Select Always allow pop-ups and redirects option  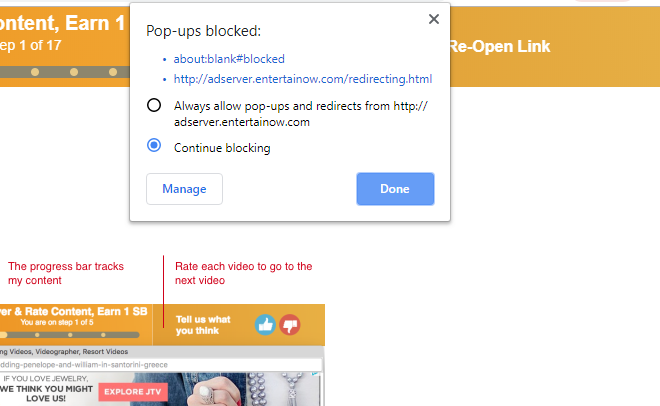(x=154, y=105)
